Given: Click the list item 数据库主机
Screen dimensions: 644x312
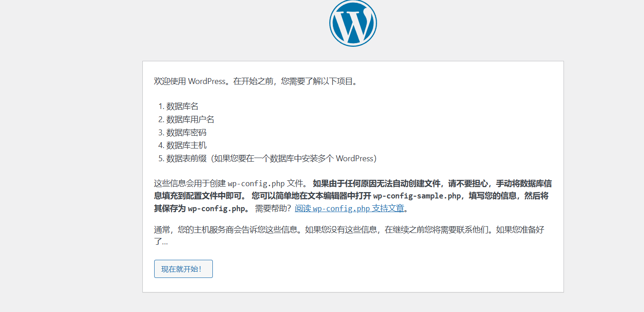Looking at the screenshot, I should tap(186, 145).
